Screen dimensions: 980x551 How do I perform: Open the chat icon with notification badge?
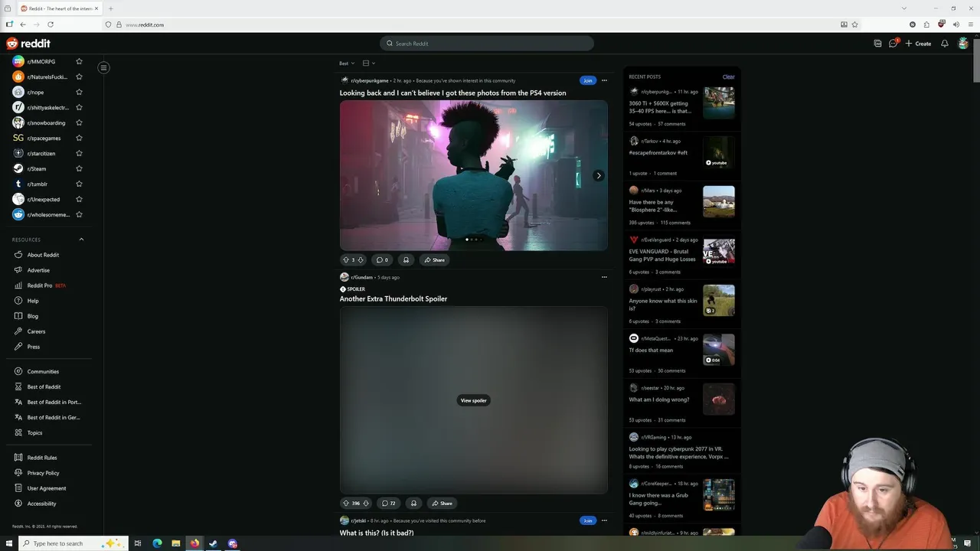893,44
